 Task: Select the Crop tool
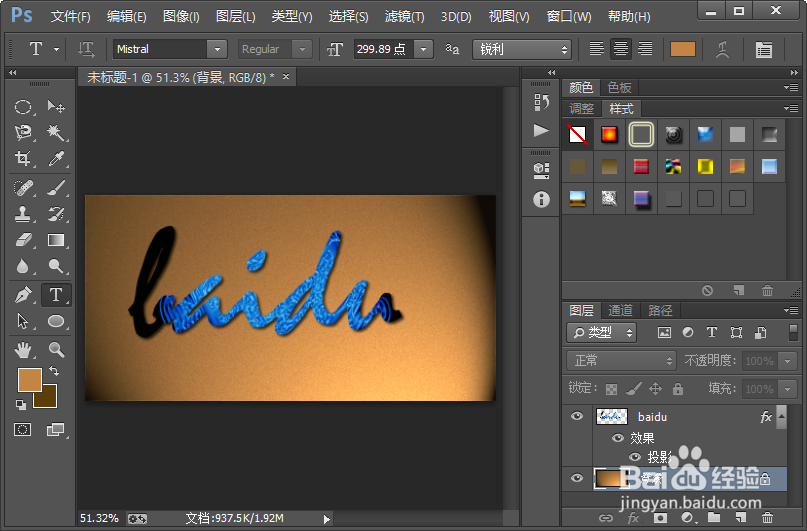[22, 158]
